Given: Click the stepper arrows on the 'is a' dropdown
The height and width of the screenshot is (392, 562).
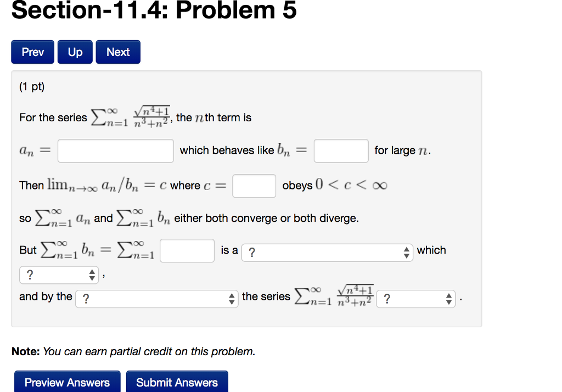Looking at the screenshot, I should point(406,253).
